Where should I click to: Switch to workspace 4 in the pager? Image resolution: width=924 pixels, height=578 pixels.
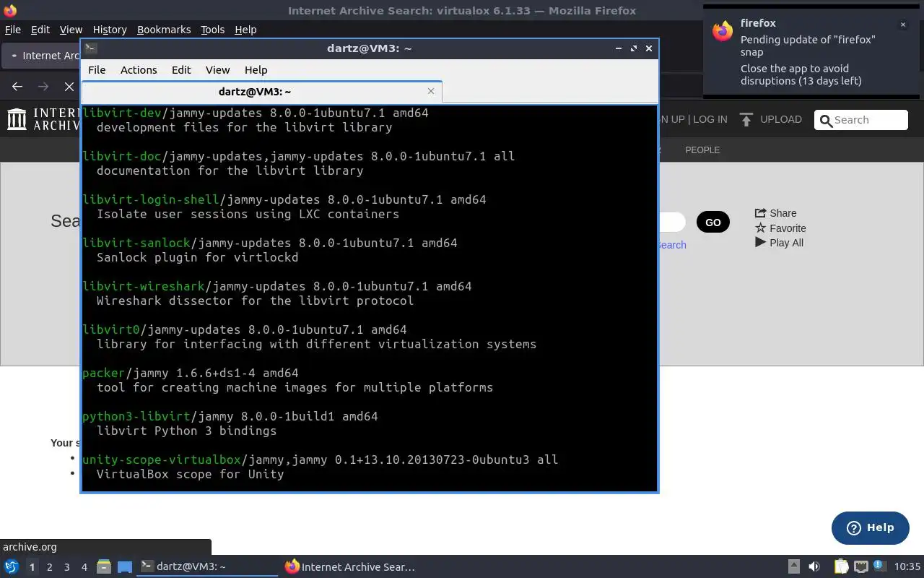coord(84,567)
